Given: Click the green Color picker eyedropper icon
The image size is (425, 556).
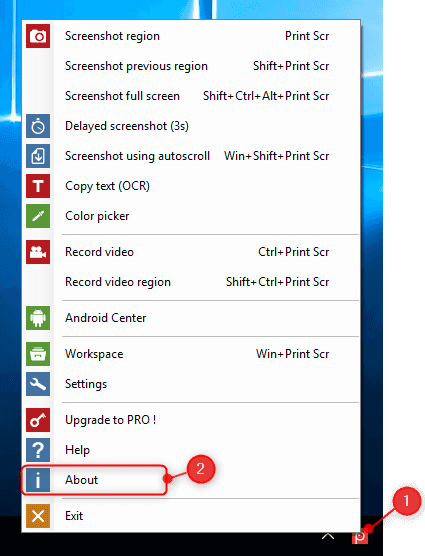Looking at the screenshot, I should pos(38,216).
